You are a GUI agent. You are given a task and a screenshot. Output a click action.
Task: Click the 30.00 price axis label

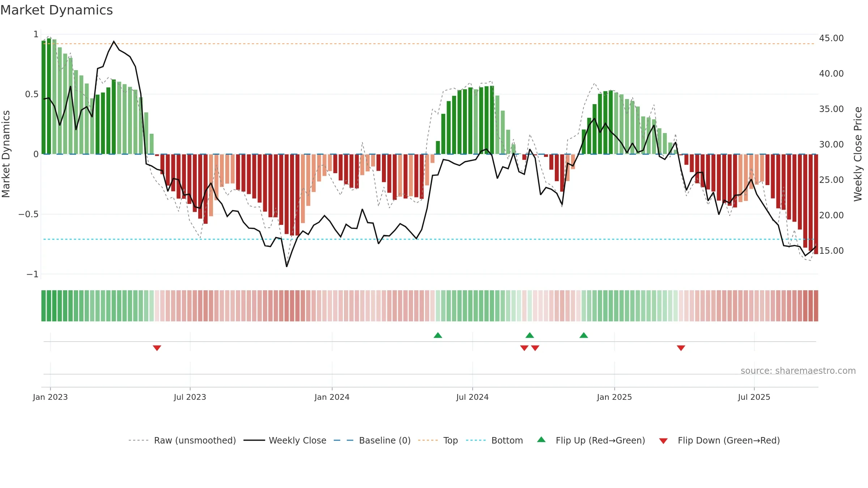coord(831,144)
